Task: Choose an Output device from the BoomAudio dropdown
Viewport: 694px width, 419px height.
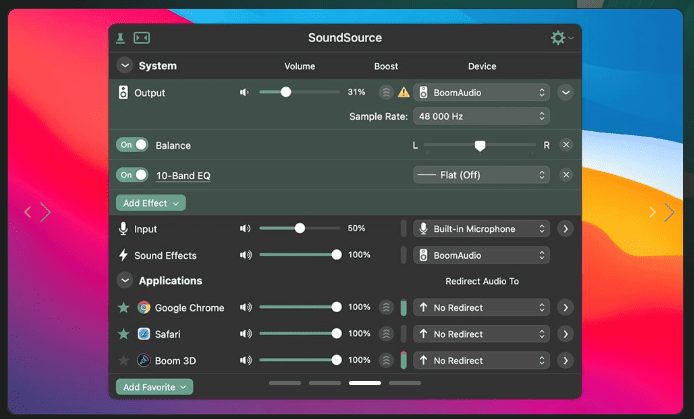Action: pos(482,92)
